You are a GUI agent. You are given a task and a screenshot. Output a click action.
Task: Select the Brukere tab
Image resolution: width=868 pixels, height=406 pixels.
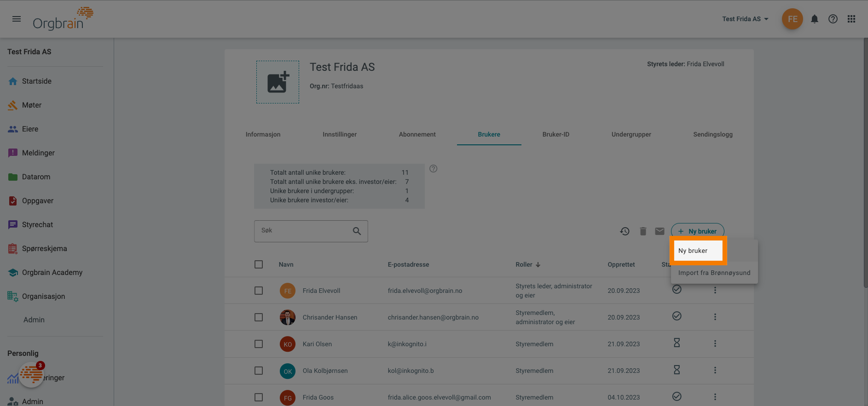point(489,134)
